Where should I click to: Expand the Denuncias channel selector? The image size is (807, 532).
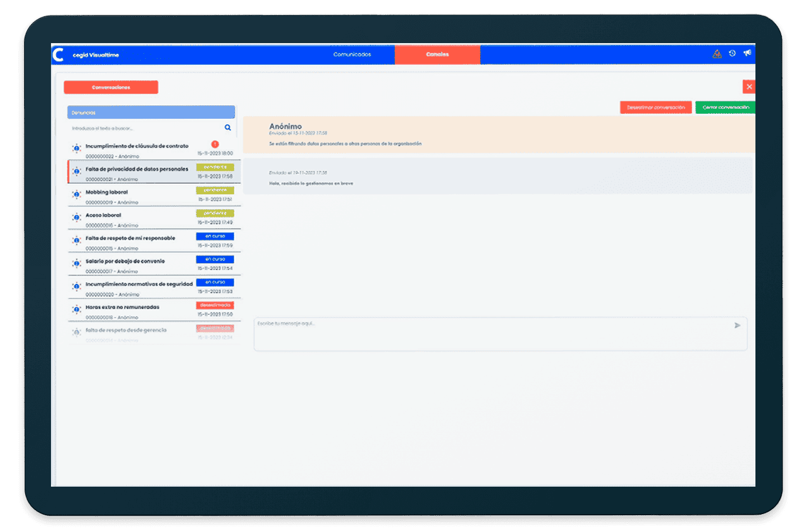pos(151,113)
